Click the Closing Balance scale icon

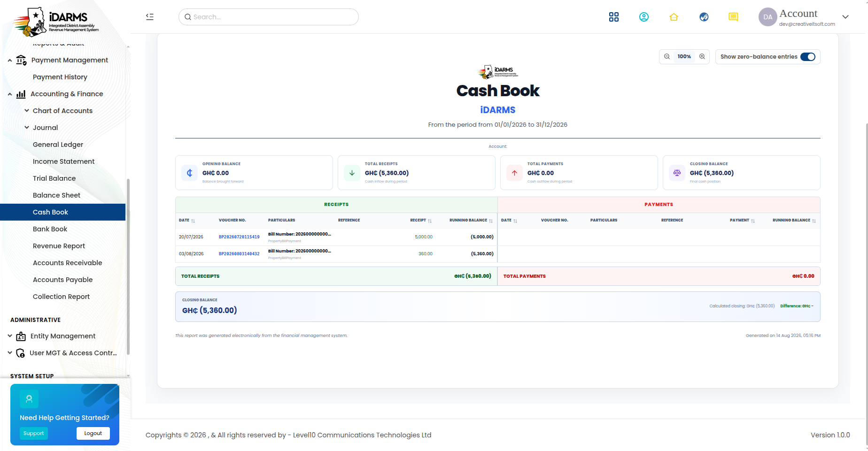[677, 173]
